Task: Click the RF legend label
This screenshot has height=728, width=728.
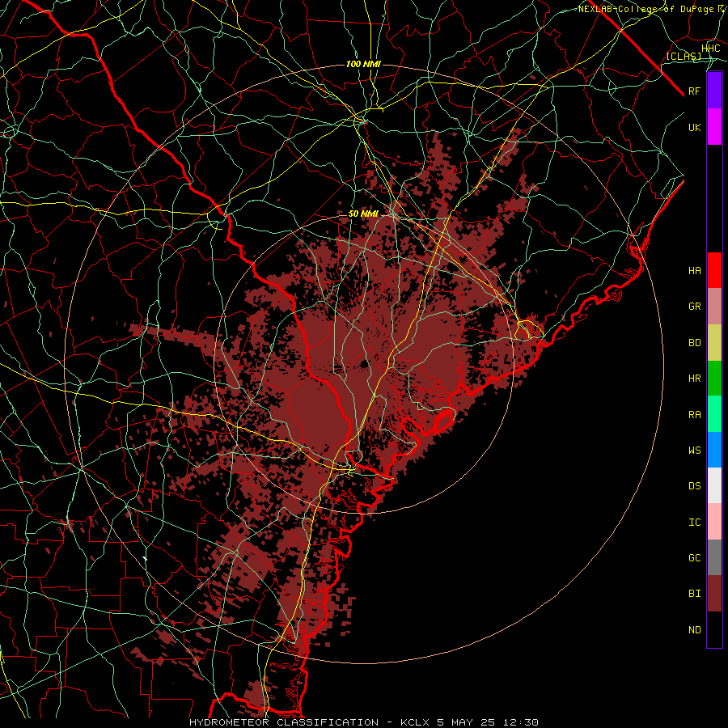Action: point(695,91)
